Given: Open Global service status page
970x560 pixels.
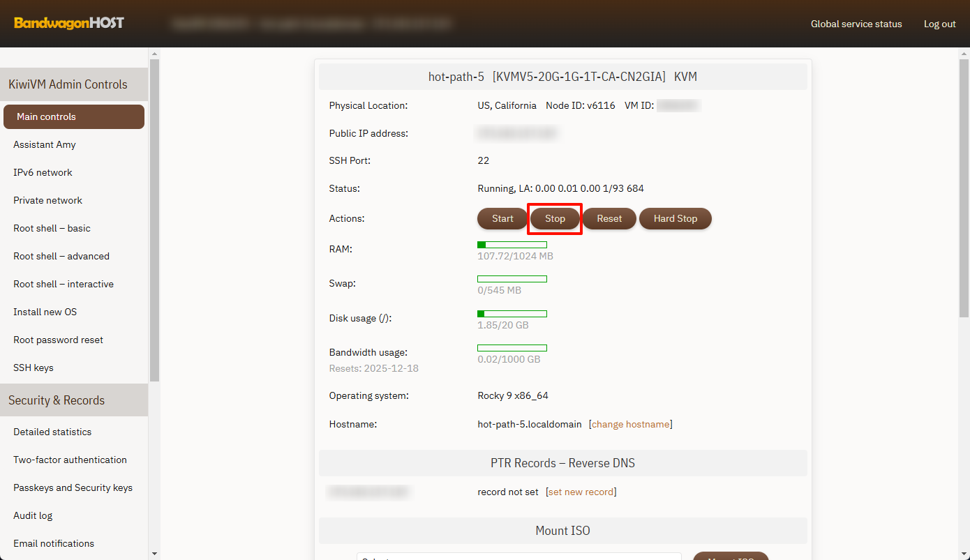Looking at the screenshot, I should pos(856,24).
